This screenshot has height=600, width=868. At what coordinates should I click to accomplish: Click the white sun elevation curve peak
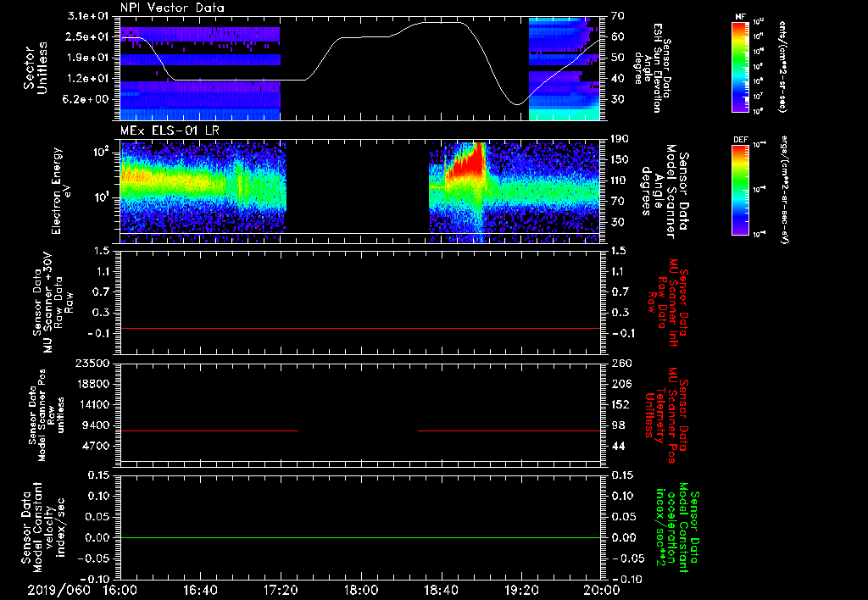(x=440, y=22)
